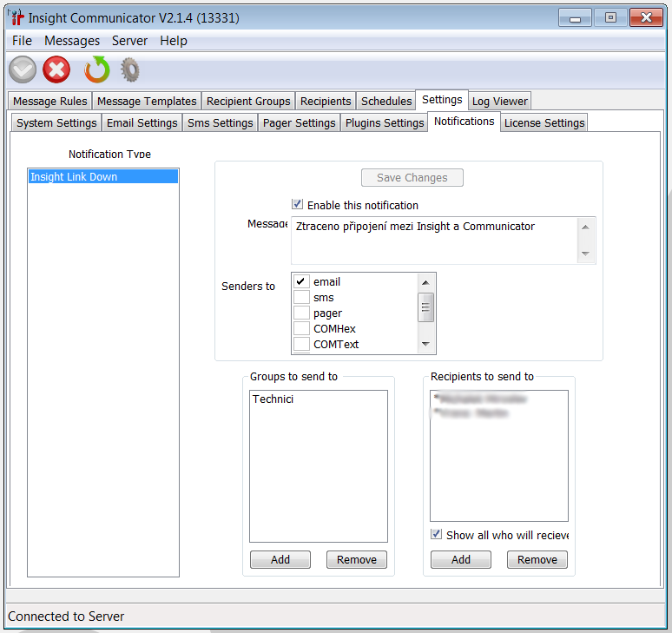Click the grey gear settings toolbar icon

tap(130, 69)
